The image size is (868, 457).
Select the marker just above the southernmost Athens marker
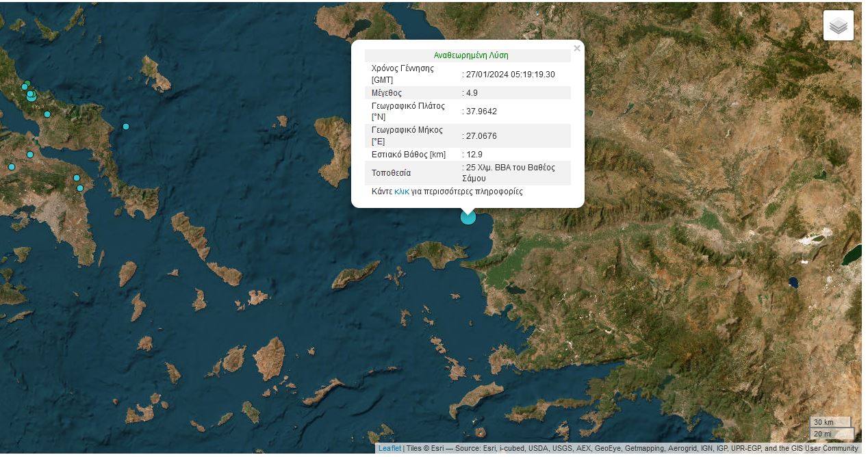[x=77, y=178]
